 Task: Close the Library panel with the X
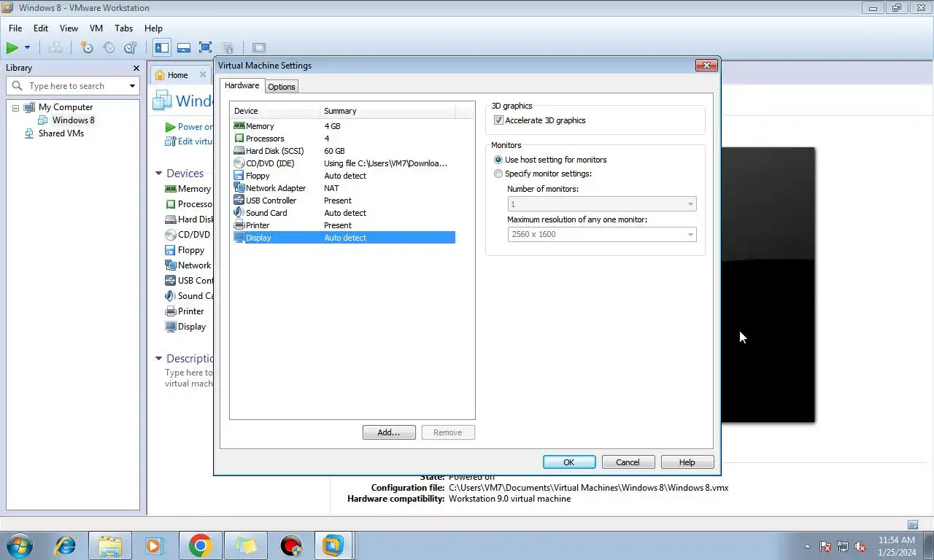(136, 68)
